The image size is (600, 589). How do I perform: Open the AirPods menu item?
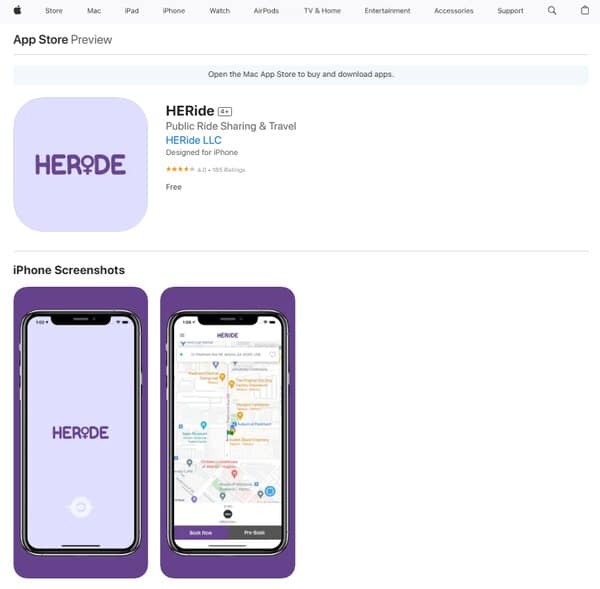pos(266,11)
